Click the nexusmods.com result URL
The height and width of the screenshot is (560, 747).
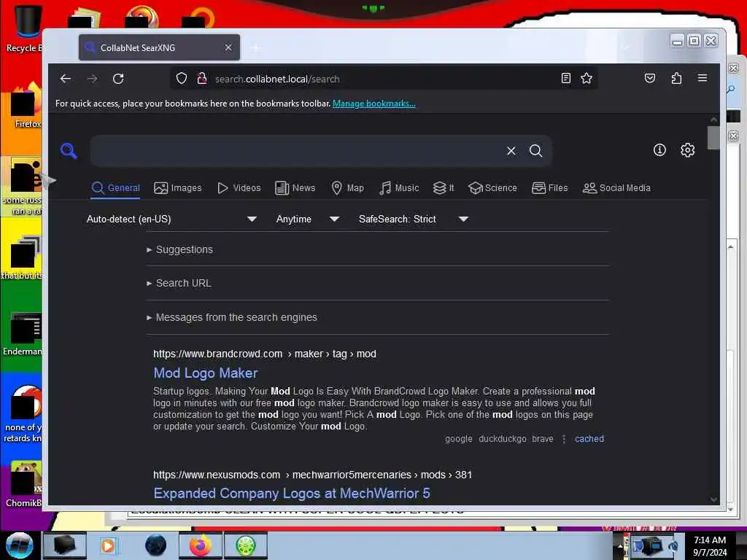coord(312,475)
